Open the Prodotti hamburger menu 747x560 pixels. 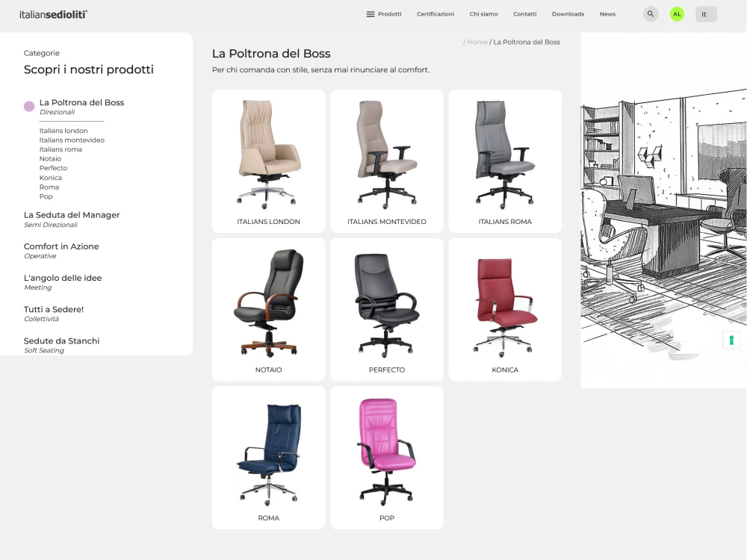(383, 14)
